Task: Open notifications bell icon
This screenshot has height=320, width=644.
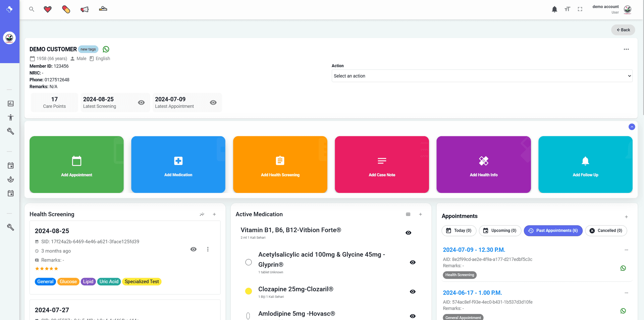Action: [554, 9]
